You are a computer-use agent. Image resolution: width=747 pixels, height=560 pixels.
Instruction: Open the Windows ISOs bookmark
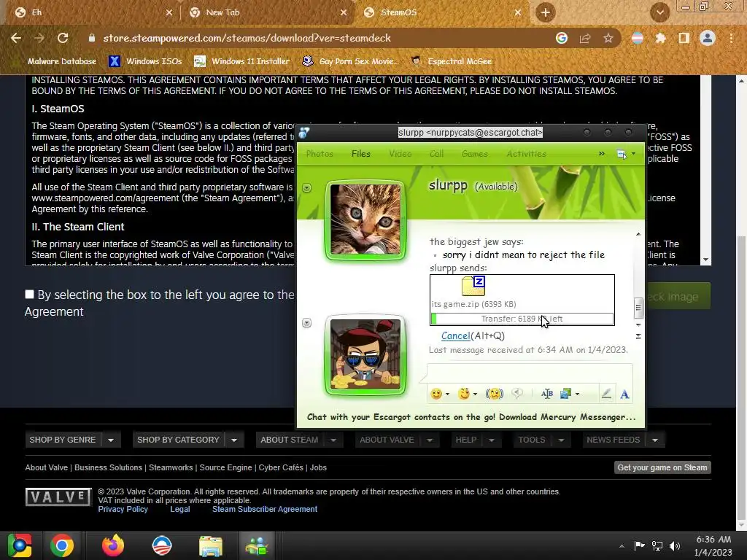click(145, 61)
